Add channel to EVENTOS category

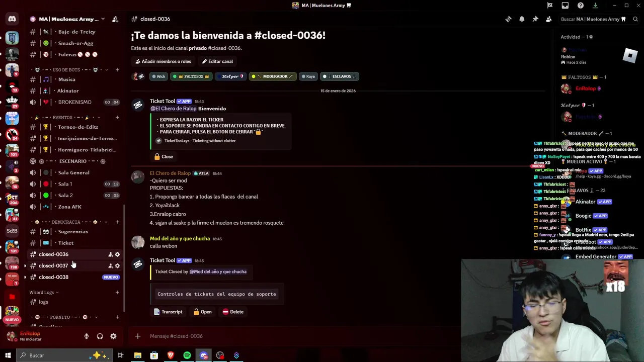pos(117,118)
